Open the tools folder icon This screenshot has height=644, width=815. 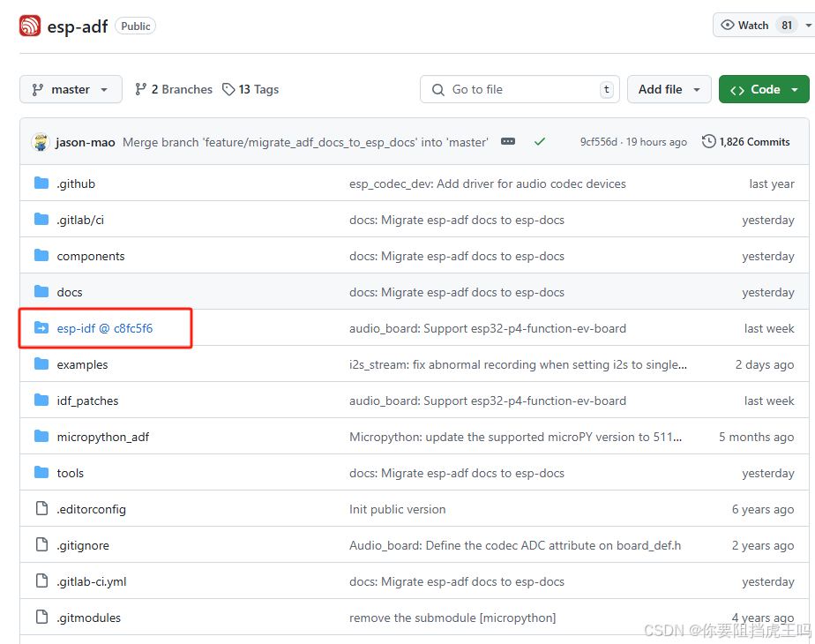click(x=41, y=473)
